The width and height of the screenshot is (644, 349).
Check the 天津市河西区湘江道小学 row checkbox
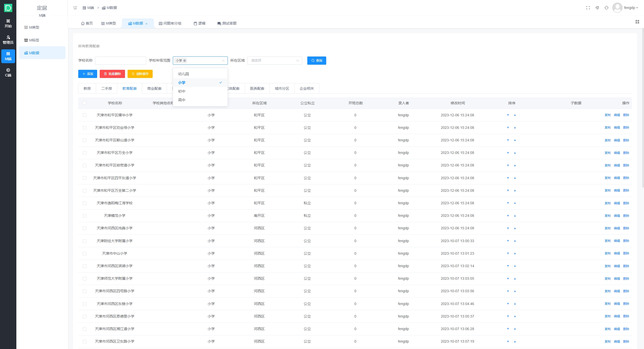(85, 329)
